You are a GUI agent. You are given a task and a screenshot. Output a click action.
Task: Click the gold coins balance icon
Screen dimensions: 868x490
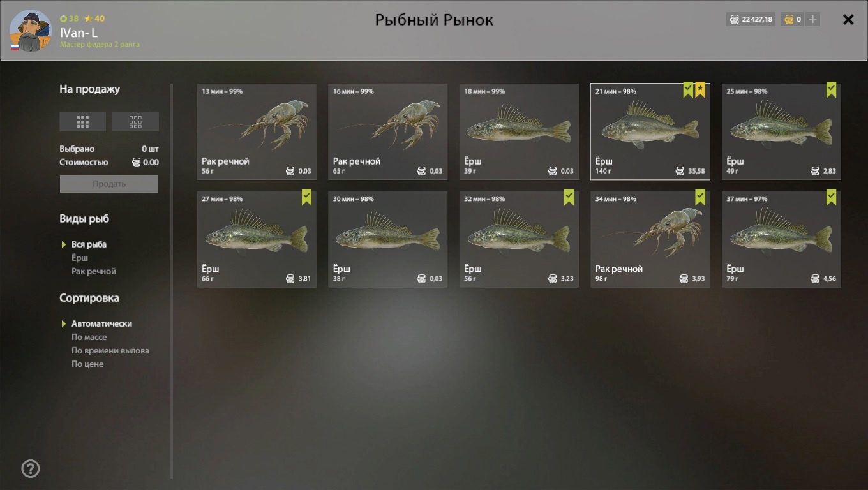point(789,19)
